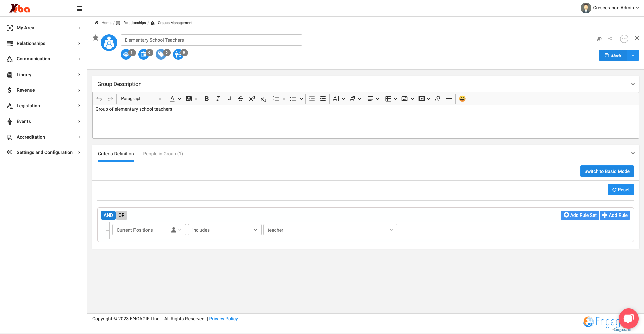This screenshot has width=644, height=334.
Task: Insert a horizontal line
Action: point(449,99)
